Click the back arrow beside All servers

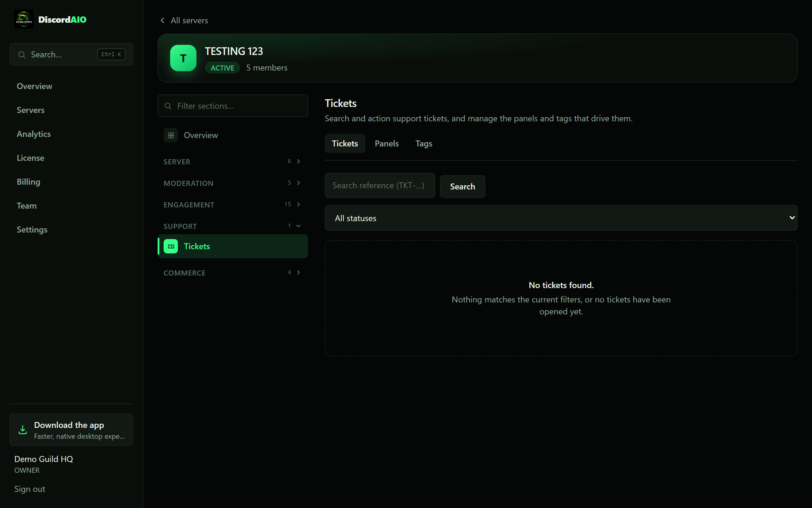pyautogui.click(x=162, y=21)
